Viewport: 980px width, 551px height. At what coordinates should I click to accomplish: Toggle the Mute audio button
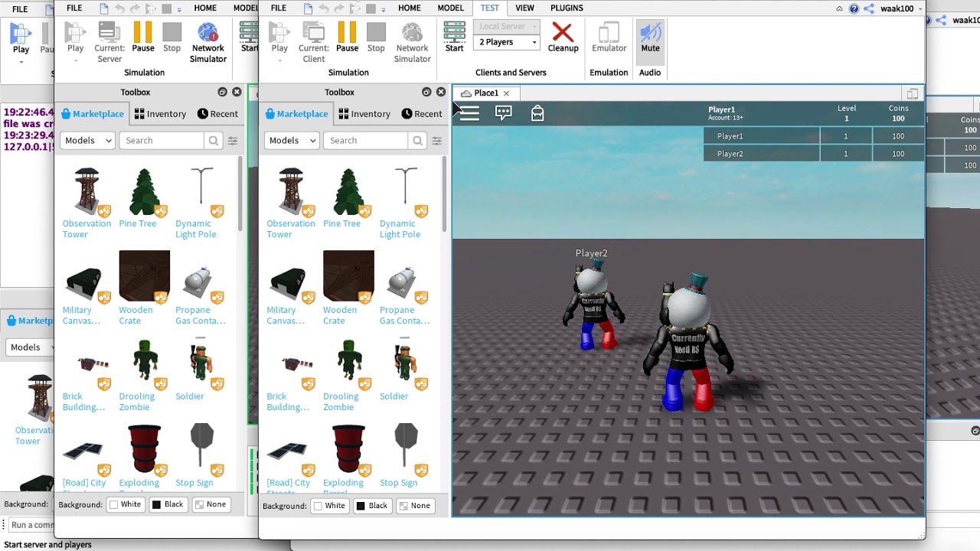pyautogui.click(x=650, y=37)
